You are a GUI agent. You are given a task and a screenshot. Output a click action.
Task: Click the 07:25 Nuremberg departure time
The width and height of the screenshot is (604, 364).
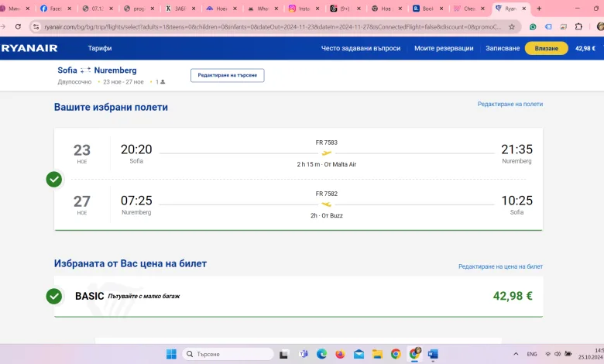tap(136, 201)
